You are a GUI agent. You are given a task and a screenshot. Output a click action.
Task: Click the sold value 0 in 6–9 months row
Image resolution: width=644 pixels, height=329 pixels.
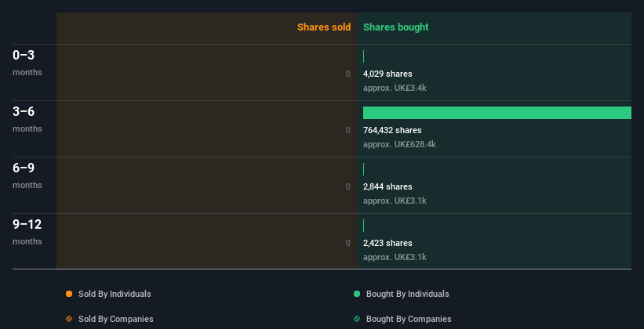pyautogui.click(x=348, y=186)
